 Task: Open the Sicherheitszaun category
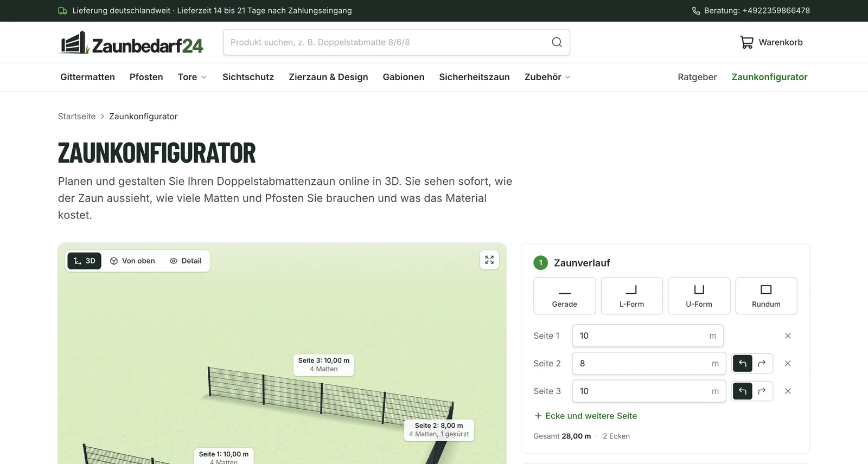(474, 77)
